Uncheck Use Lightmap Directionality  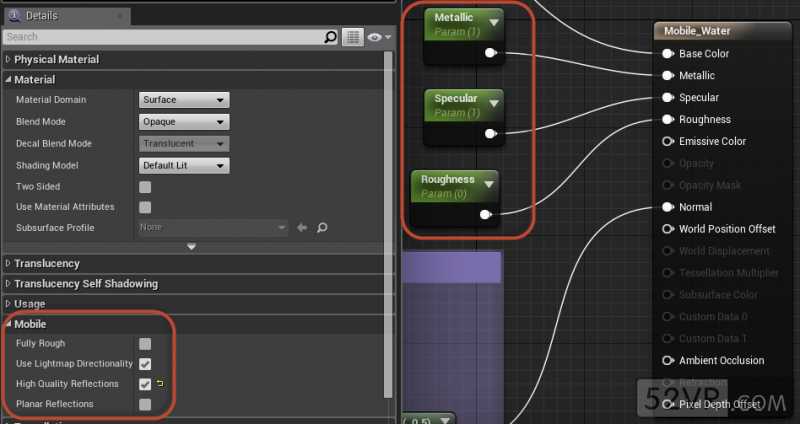(145, 364)
